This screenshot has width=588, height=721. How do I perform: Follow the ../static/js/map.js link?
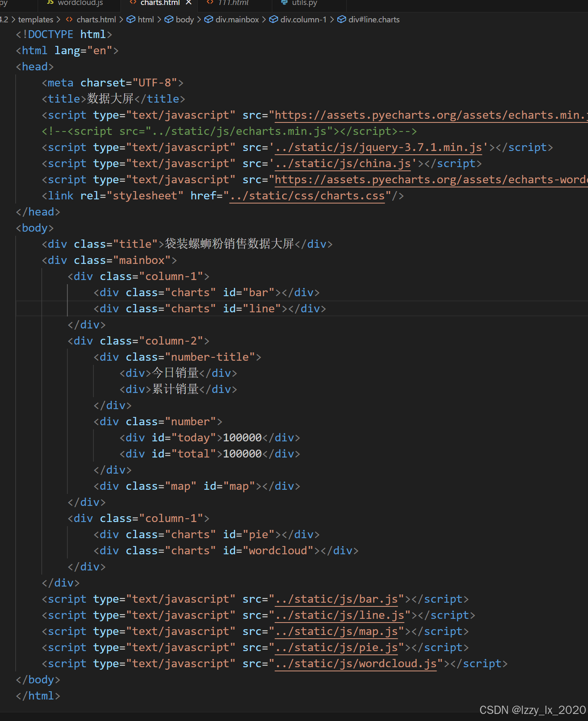(336, 631)
